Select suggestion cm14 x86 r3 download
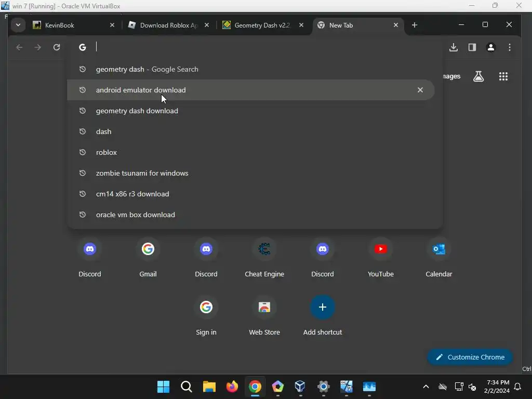Screen dimensions: 532x399 click(251, 194)
